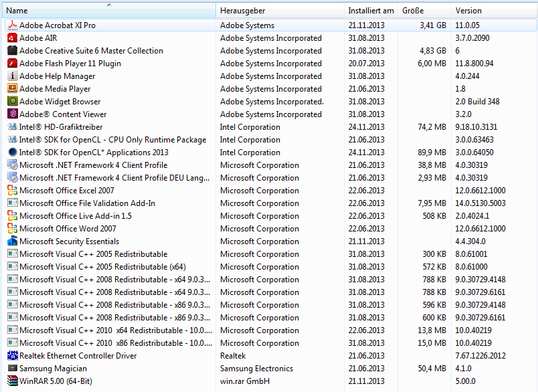
Task: Click size value 4,83 GB
Action: pyautogui.click(x=433, y=50)
